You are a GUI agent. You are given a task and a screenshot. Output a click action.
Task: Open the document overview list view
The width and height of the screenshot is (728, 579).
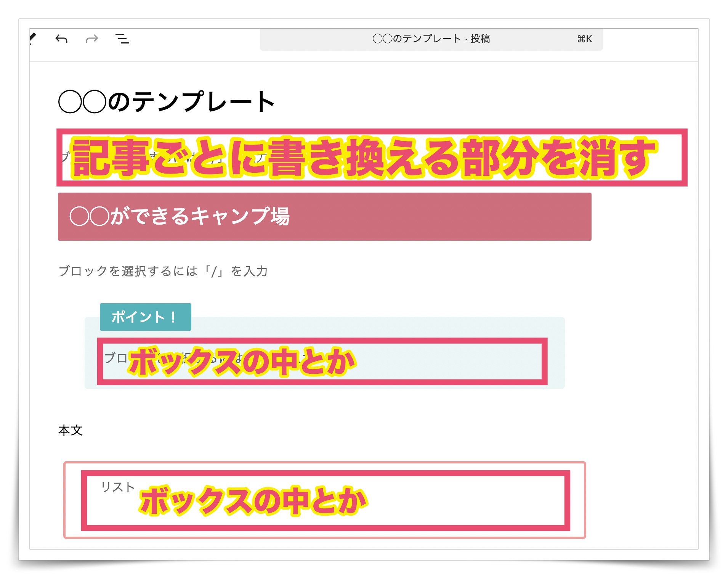coord(122,39)
